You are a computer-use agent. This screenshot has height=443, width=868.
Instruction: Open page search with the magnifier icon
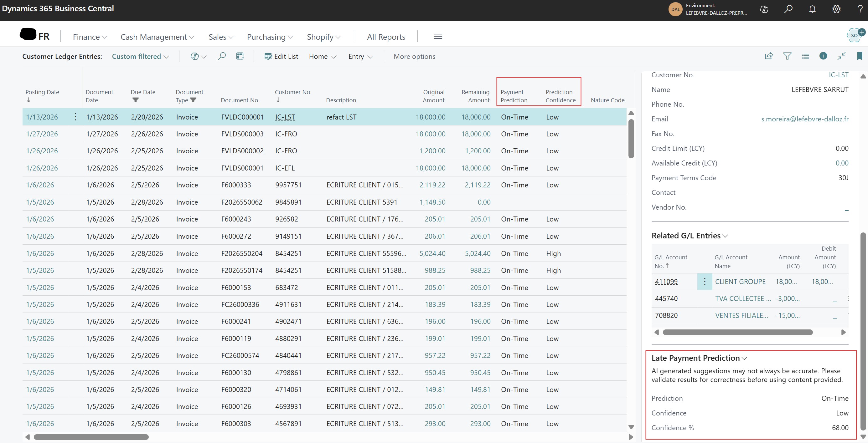point(222,56)
